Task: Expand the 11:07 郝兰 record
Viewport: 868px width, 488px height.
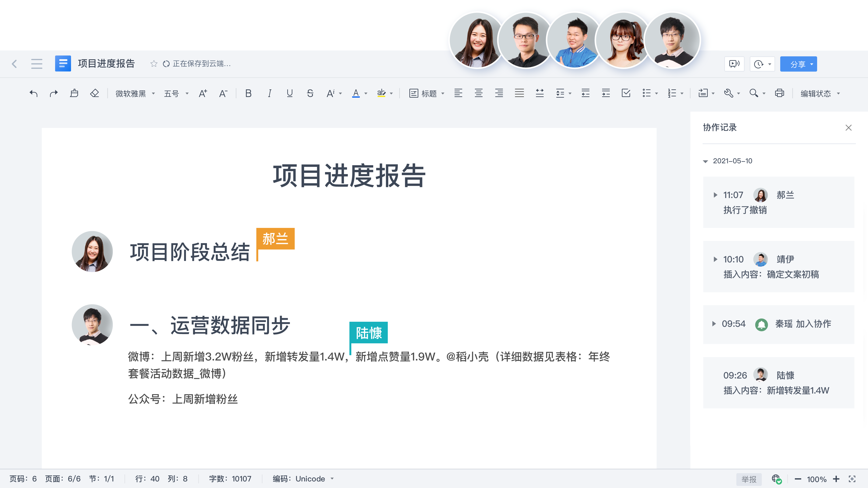Action: 715,195
